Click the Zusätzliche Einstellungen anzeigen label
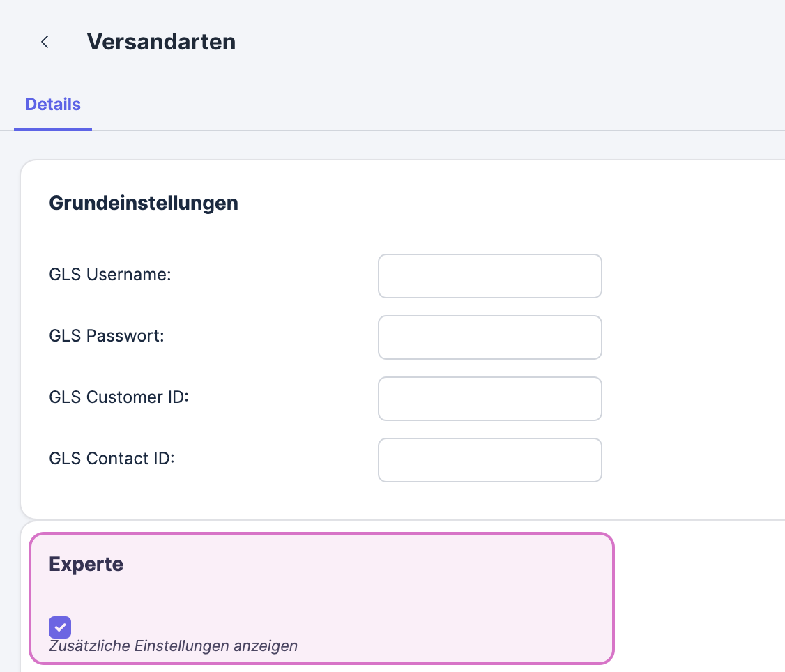 pyautogui.click(x=173, y=646)
